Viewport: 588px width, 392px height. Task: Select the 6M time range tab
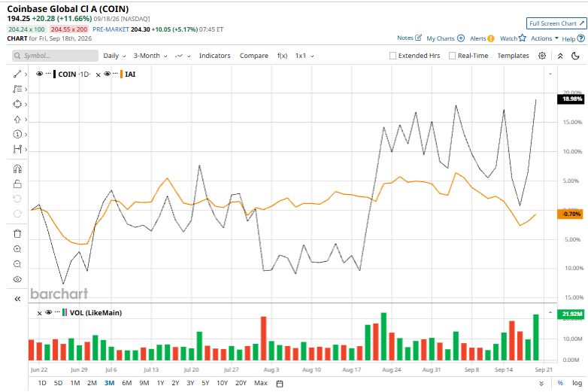coord(127,383)
